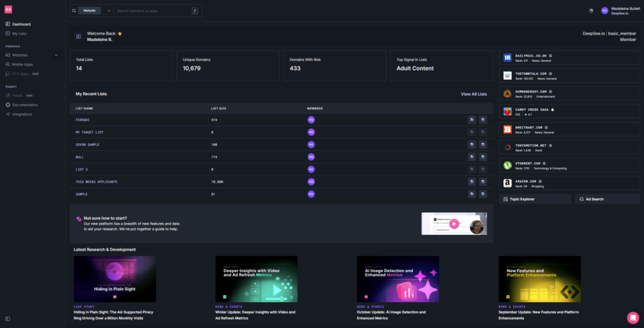
Task: Export SOVRN SAMPLE list as CSV
Action: (x=483, y=145)
